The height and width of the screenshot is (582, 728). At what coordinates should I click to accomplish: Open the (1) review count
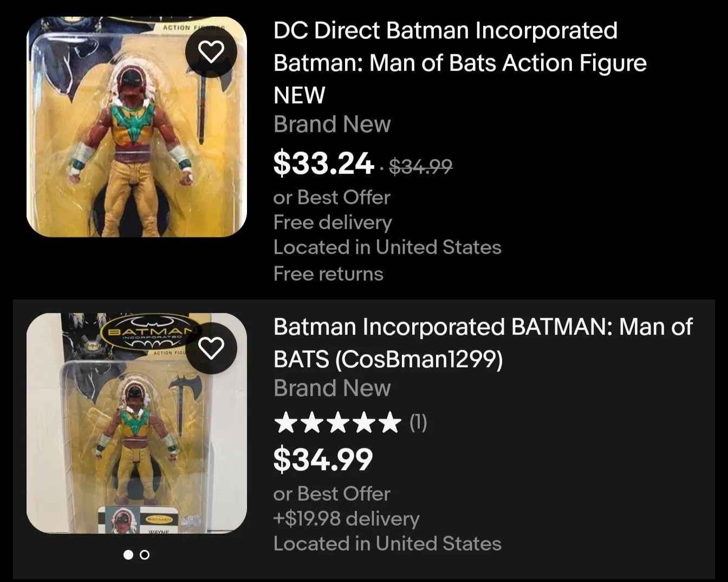[x=418, y=422]
